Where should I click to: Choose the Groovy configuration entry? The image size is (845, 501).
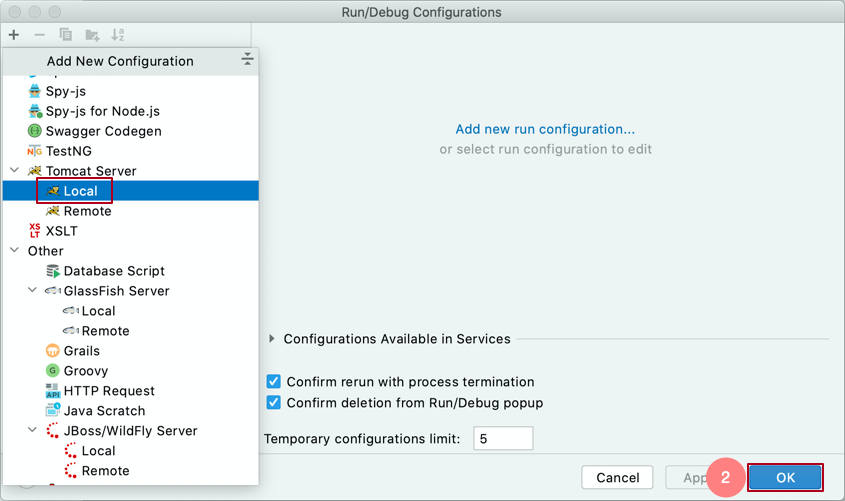tap(130, 371)
